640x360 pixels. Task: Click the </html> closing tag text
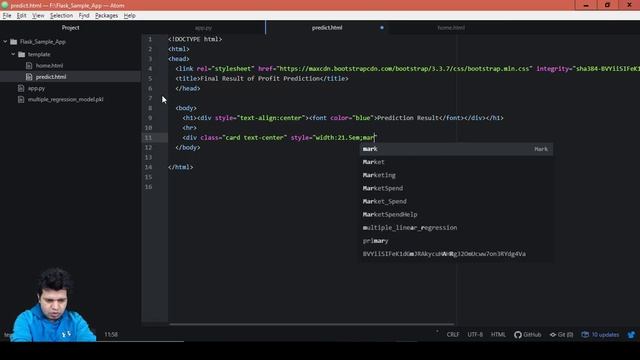[180, 167]
